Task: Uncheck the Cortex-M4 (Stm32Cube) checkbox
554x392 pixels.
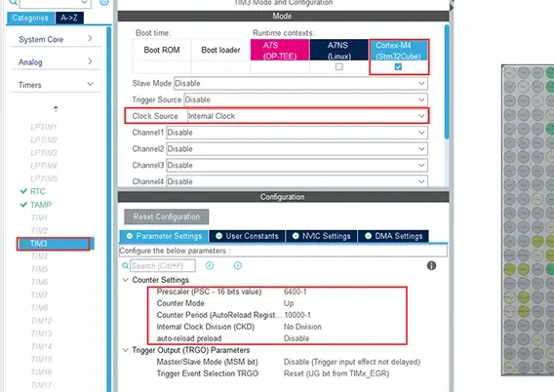Action: 398,66
